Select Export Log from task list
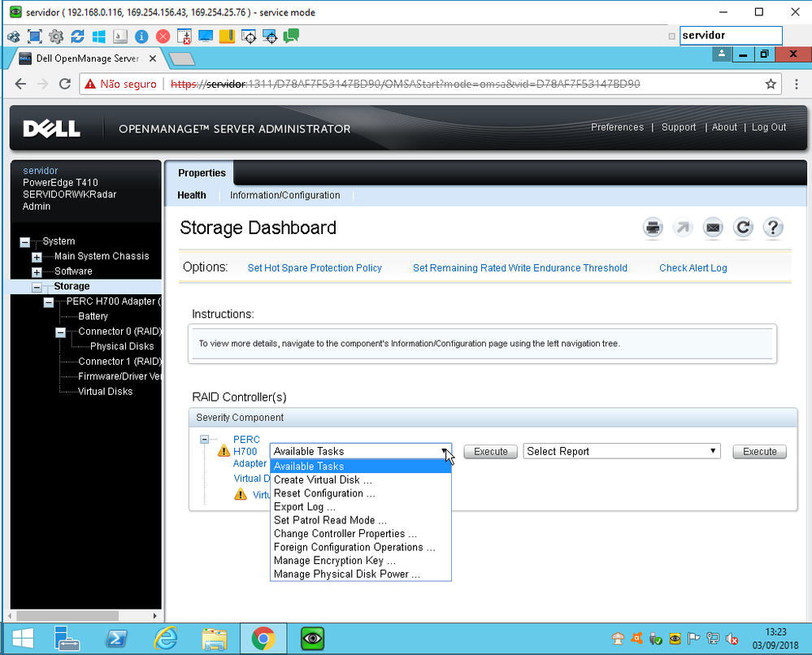Image resolution: width=812 pixels, height=655 pixels. tap(360, 507)
